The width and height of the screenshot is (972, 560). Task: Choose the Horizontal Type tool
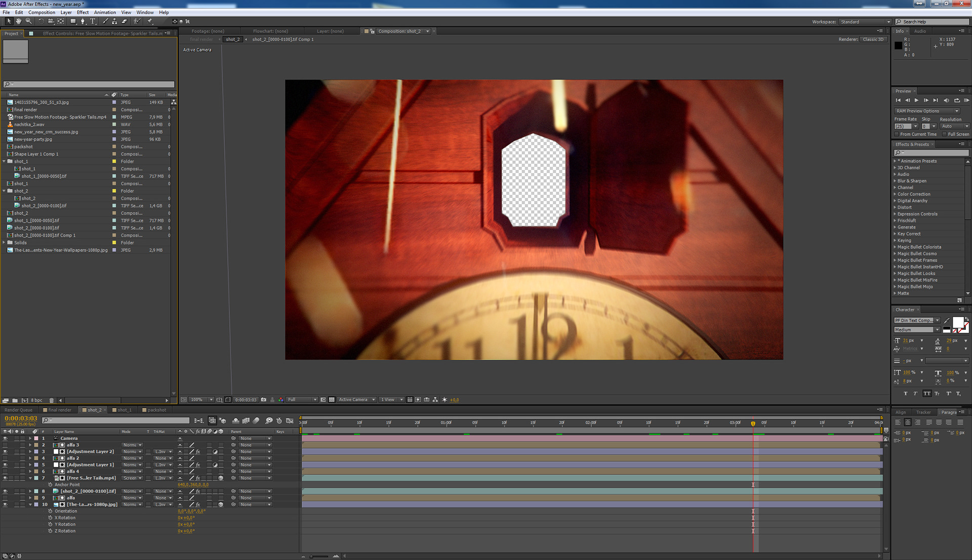(x=93, y=21)
